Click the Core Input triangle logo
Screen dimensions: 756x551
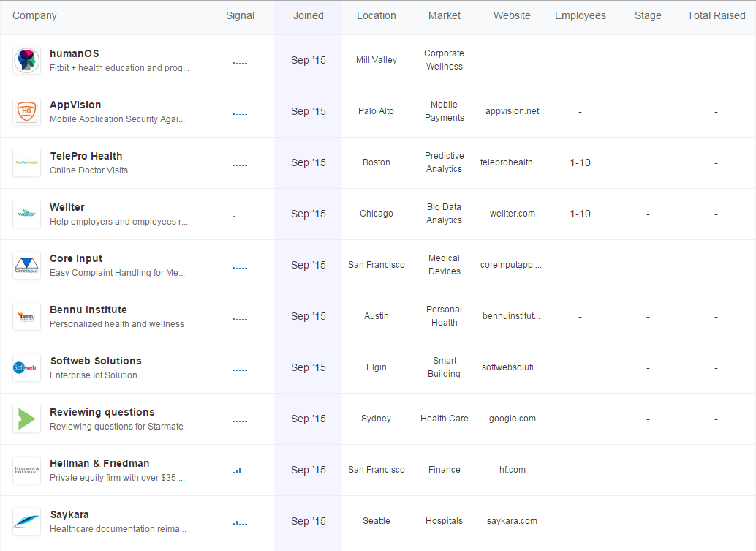[x=27, y=265]
